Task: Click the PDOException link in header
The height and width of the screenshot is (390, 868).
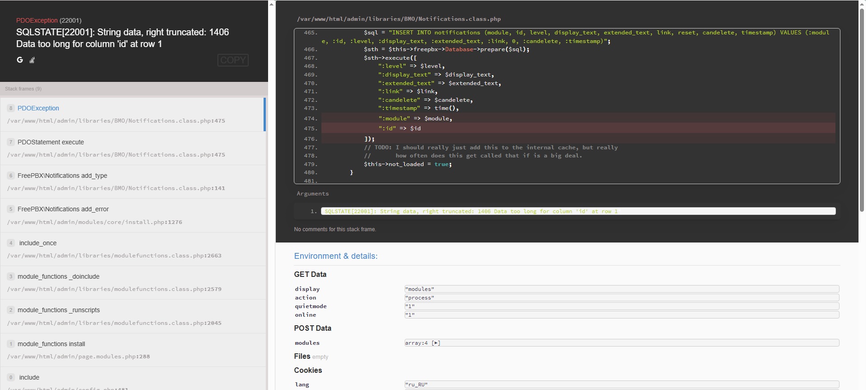Action: [x=37, y=20]
